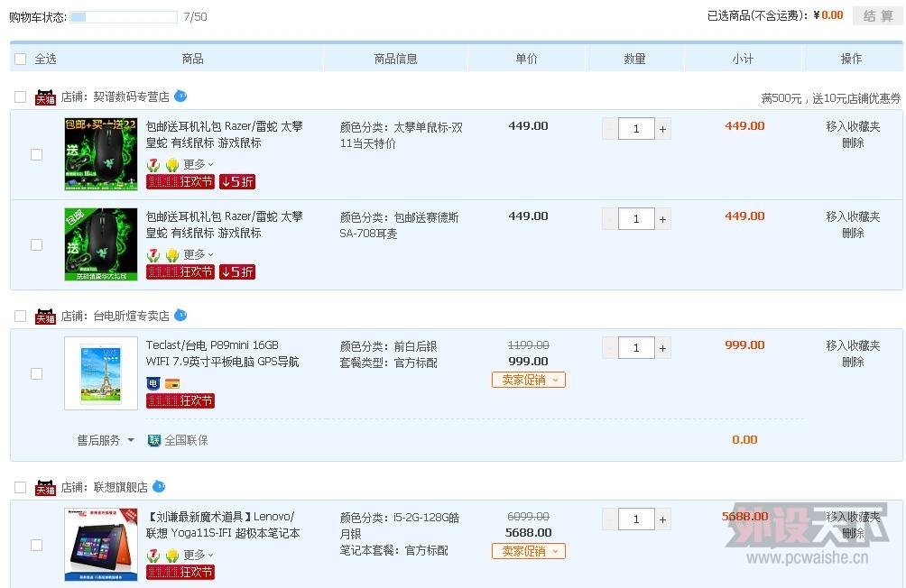Check the 联想旗舰店 store checkbox
The width and height of the screenshot is (906, 588).
20,488
